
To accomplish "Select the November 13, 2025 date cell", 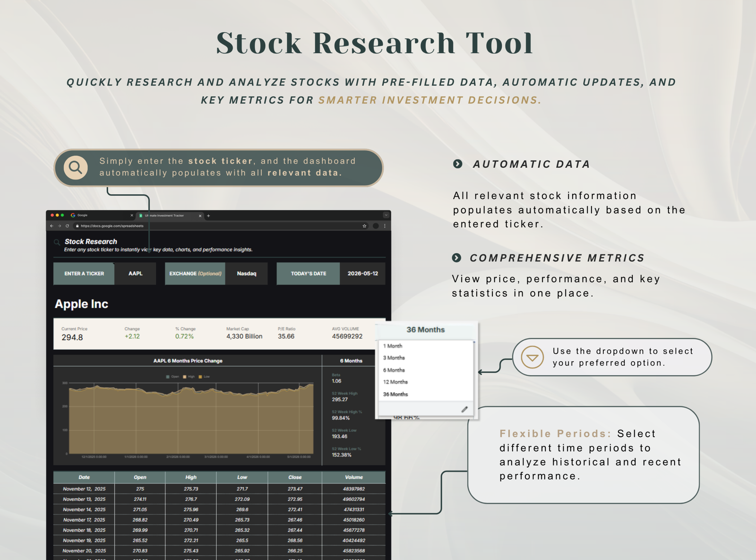I will click(x=84, y=499).
